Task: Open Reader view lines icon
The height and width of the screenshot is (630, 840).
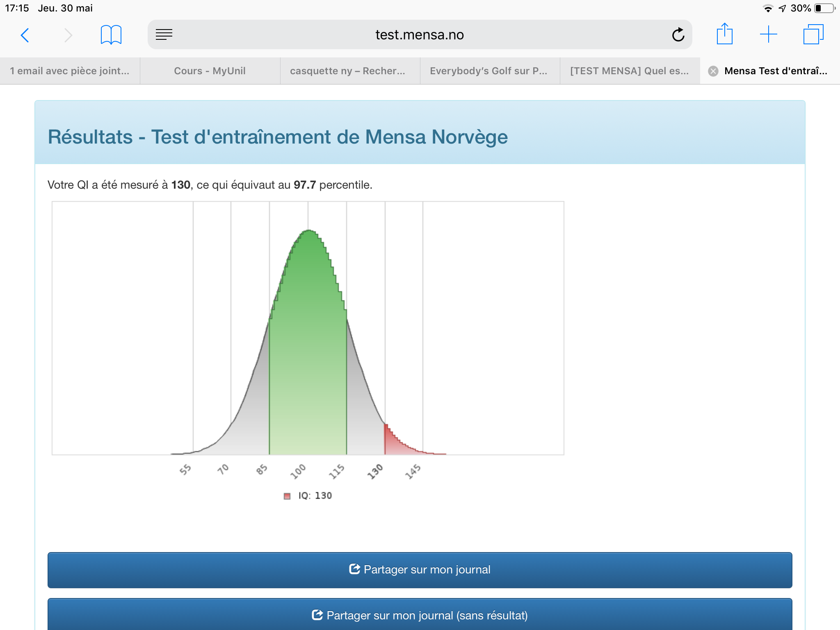Action: click(x=164, y=35)
